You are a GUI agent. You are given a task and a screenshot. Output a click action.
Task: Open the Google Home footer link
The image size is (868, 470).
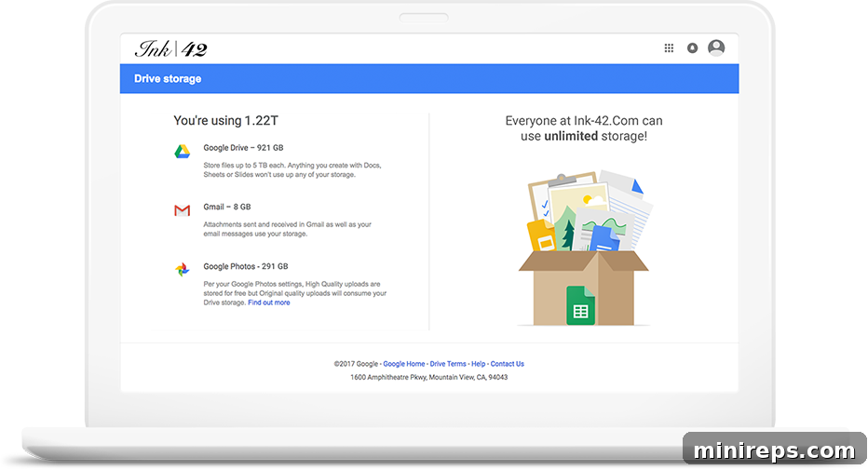404,364
